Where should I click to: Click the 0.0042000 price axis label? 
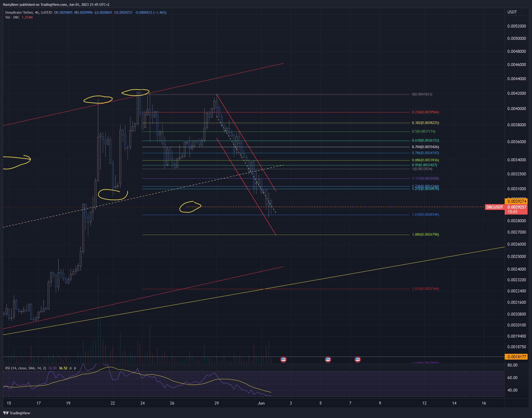[x=516, y=93]
